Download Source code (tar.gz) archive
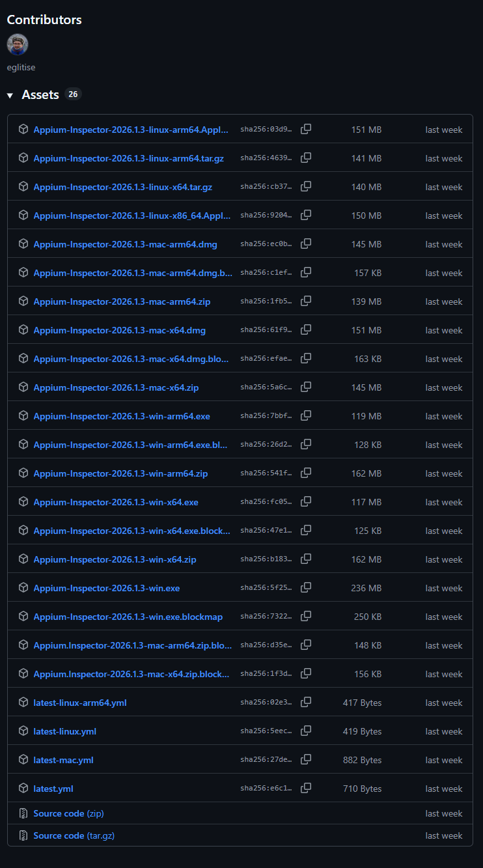This screenshot has width=483, height=868. 74,835
